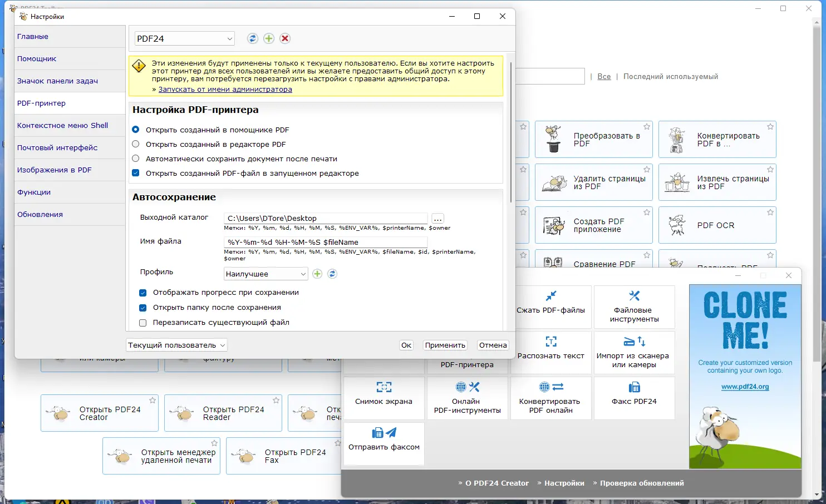Click the browse (...) button for output folder
The height and width of the screenshot is (504, 826).
tap(438, 219)
